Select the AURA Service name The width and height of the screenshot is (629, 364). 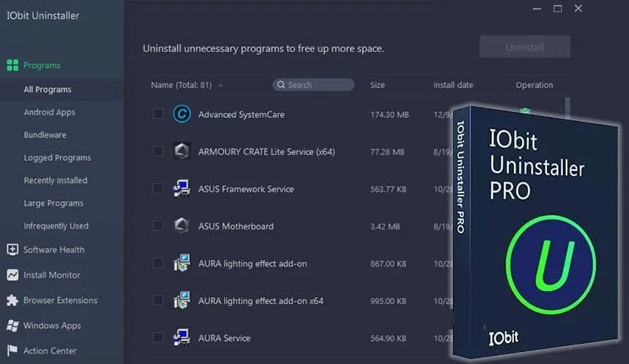coord(224,338)
